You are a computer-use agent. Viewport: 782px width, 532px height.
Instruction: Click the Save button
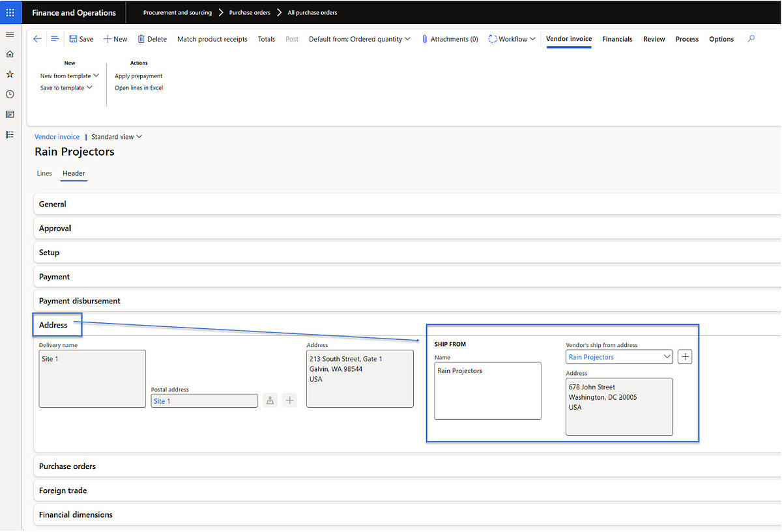pyautogui.click(x=81, y=39)
